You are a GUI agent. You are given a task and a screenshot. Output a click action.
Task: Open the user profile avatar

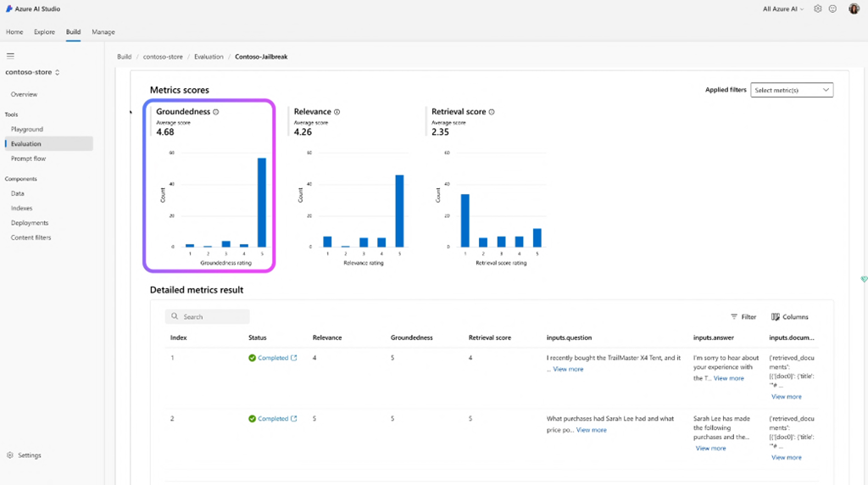854,8
